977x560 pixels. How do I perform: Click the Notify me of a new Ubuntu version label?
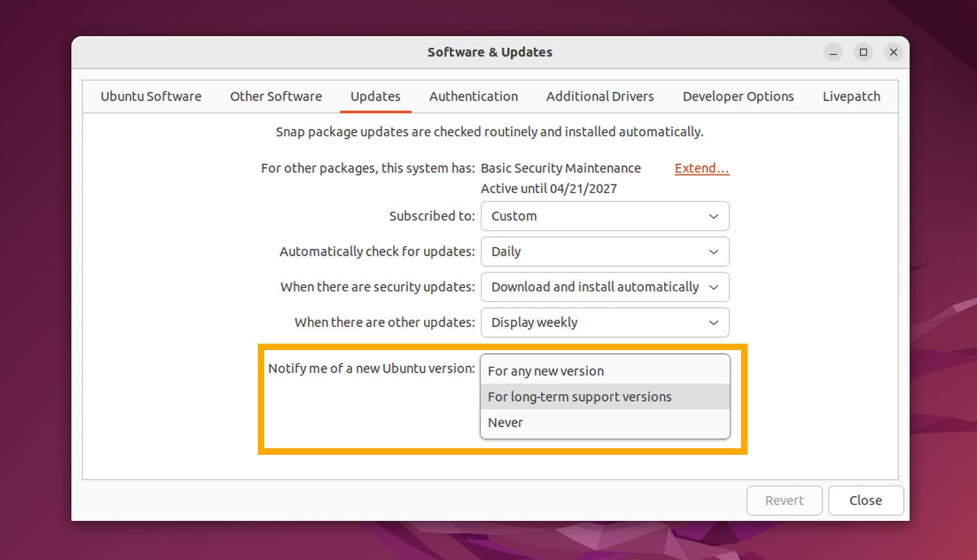[x=372, y=368]
